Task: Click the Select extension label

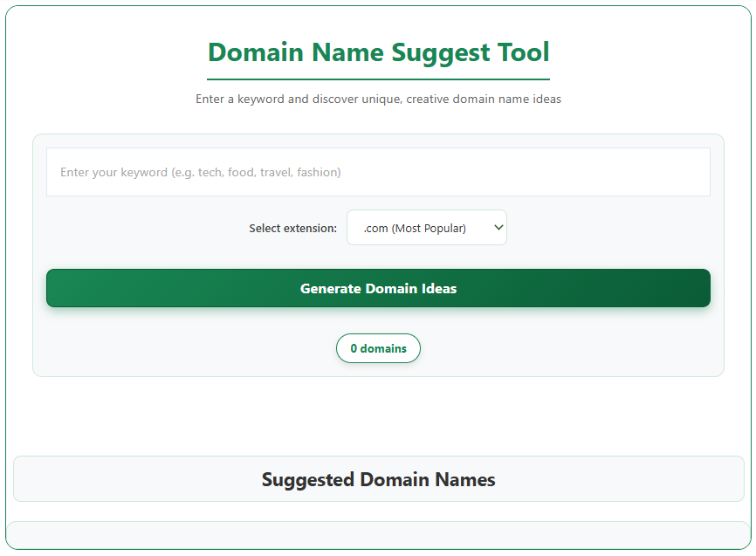Action: [x=293, y=227]
